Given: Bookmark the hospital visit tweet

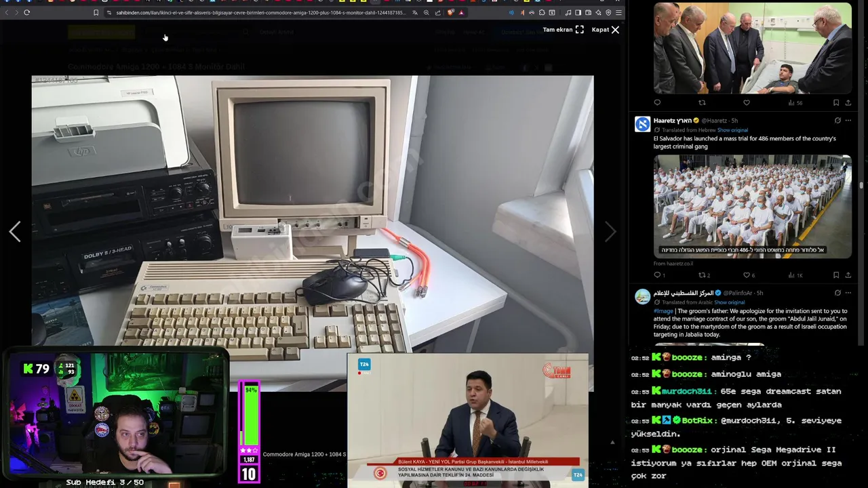Looking at the screenshot, I should 836,103.
